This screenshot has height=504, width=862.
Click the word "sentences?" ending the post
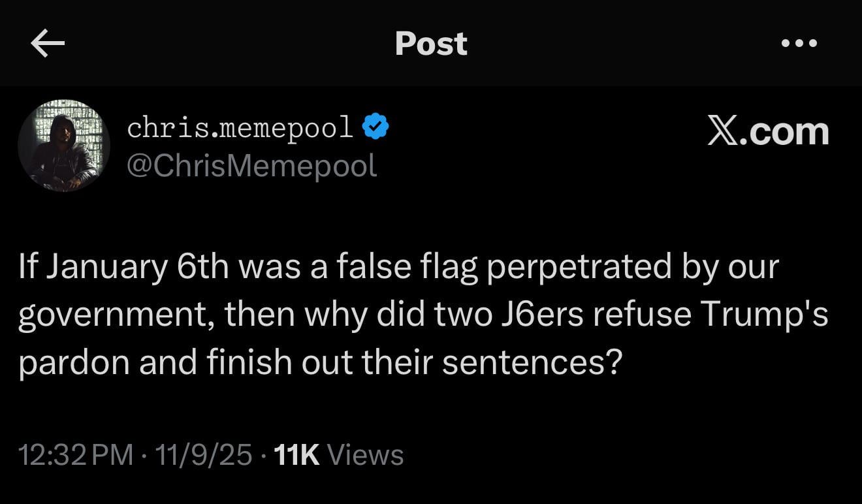point(530,363)
